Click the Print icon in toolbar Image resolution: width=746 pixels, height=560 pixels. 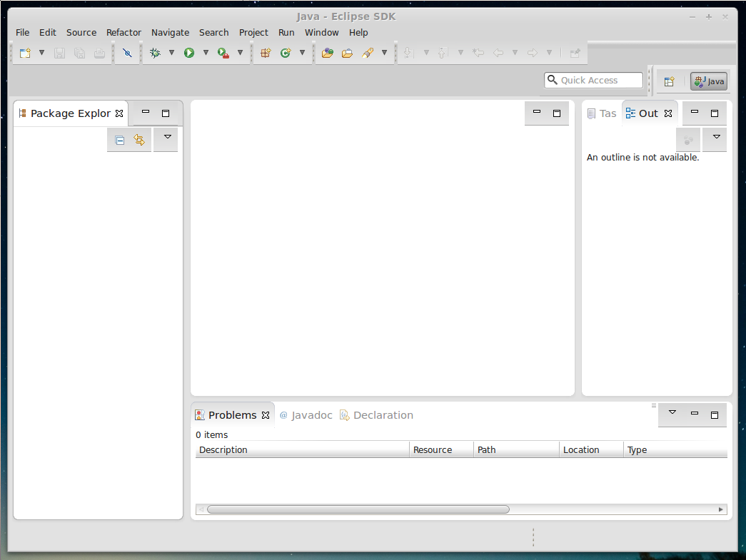tap(99, 53)
